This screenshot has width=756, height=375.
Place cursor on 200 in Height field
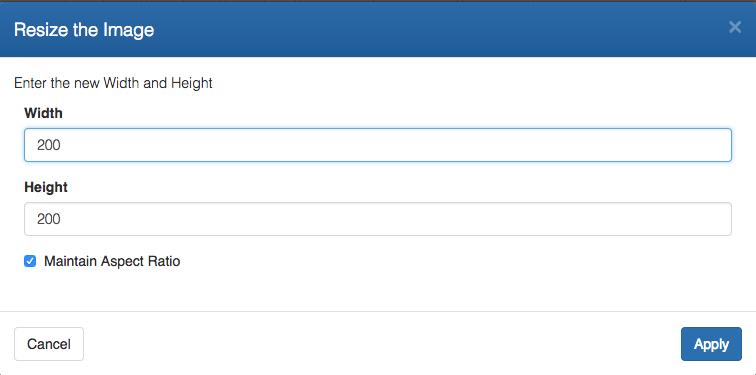click(x=49, y=219)
